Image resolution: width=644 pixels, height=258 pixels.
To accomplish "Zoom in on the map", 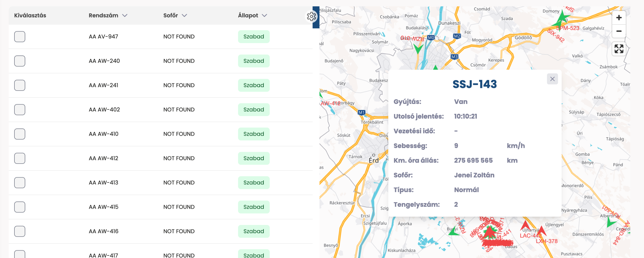I will 619,18.
